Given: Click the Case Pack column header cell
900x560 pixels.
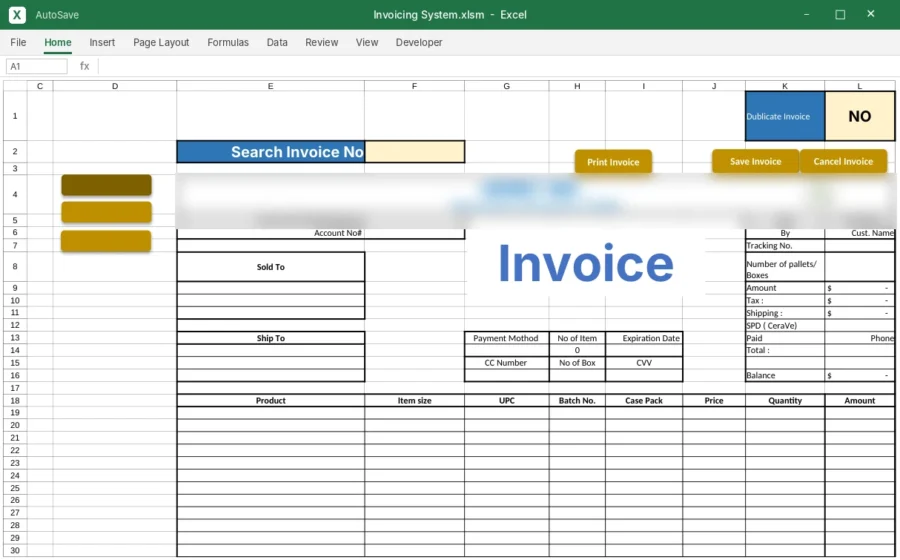Looking at the screenshot, I should pos(644,400).
